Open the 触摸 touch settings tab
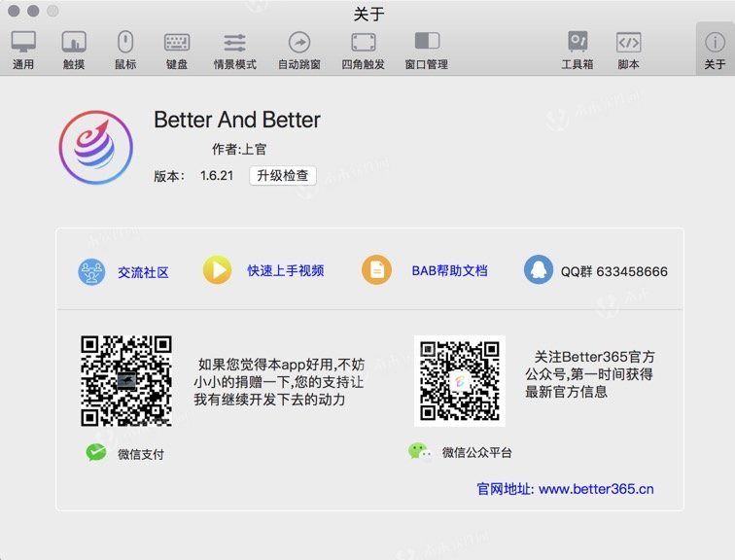The image size is (735, 560). tap(74, 51)
